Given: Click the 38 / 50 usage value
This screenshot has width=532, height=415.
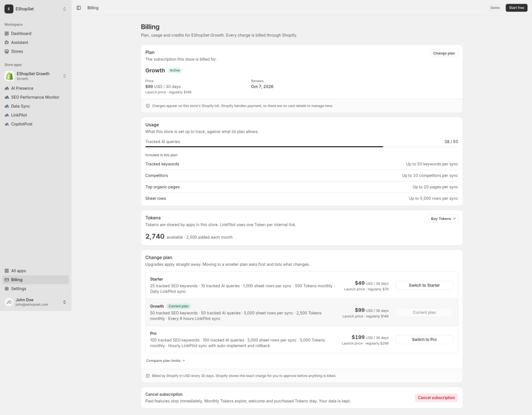Looking at the screenshot, I should (x=451, y=141).
